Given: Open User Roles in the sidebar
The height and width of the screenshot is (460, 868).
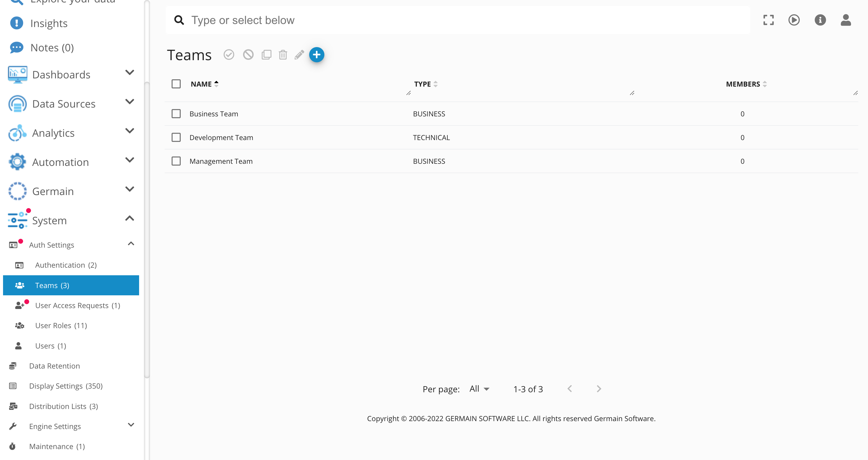Looking at the screenshot, I should click(x=61, y=325).
